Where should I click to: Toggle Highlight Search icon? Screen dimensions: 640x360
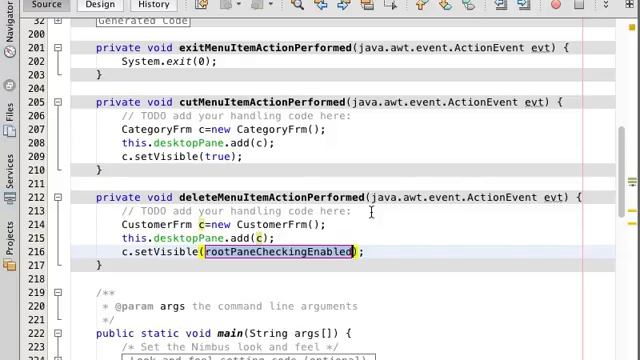(x=367, y=5)
